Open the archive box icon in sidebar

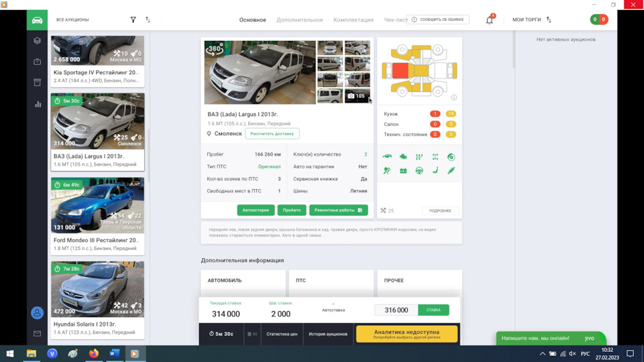(37, 82)
